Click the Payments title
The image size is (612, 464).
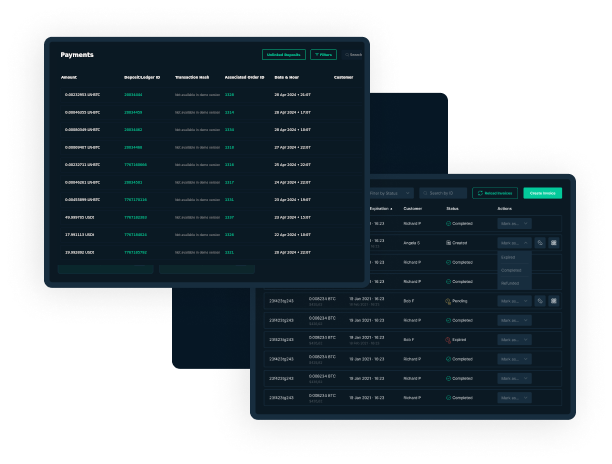coord(77,55)
